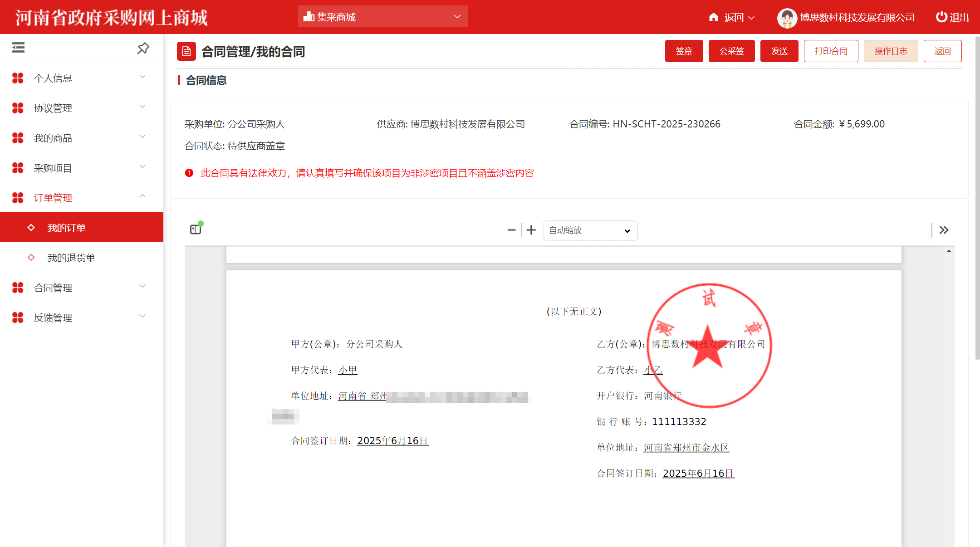
Task: Open the 集采商城 mall dropdown
Action: click(383, 16)
